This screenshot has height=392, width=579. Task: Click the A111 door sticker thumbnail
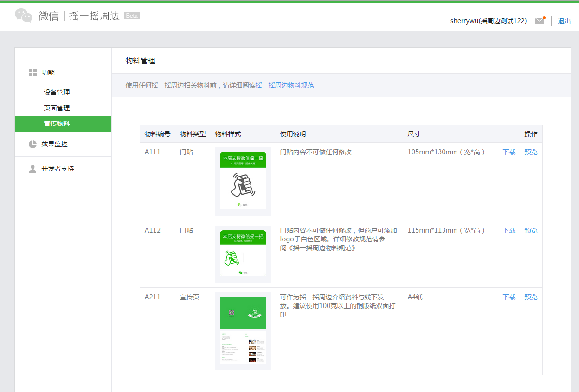point(243,182)
